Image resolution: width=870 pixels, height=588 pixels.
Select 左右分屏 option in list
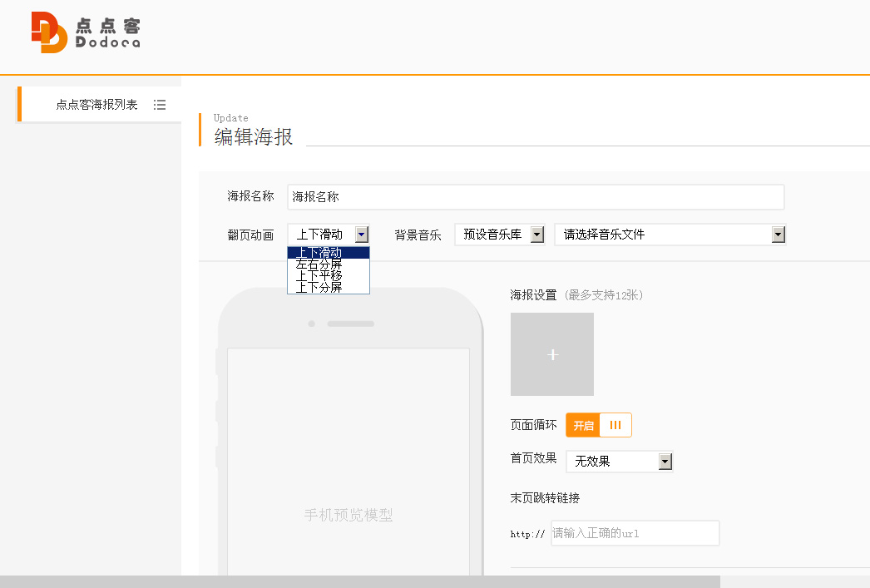tap(328, 264)
